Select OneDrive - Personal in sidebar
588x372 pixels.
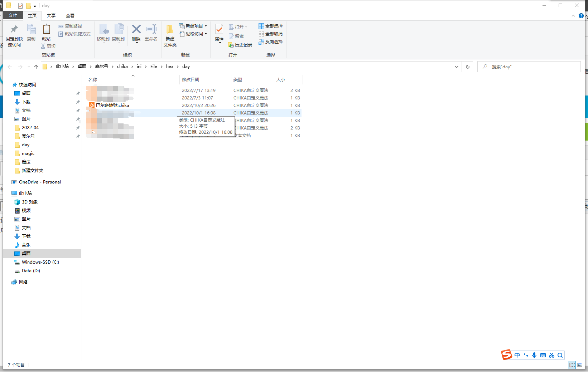(40, 182)
